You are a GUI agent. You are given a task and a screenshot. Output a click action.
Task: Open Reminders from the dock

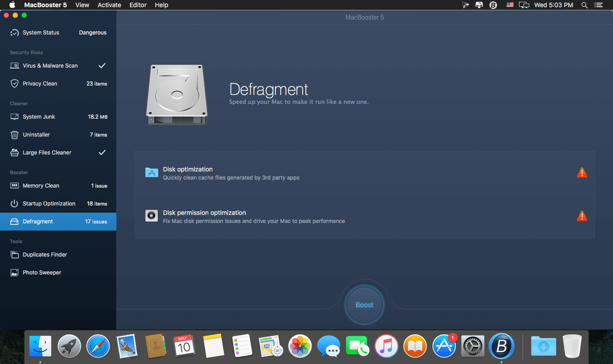(x=242, y=346)
